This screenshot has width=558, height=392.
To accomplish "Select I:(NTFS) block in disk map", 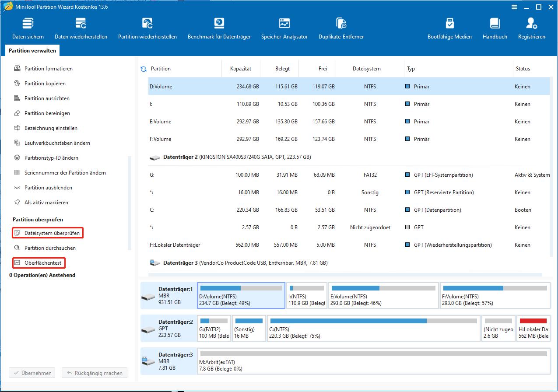I will (x=307, y=295).
